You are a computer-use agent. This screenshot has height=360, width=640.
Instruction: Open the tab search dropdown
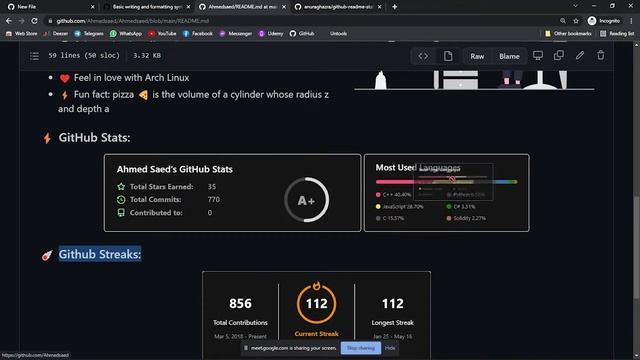pos(576,6)
